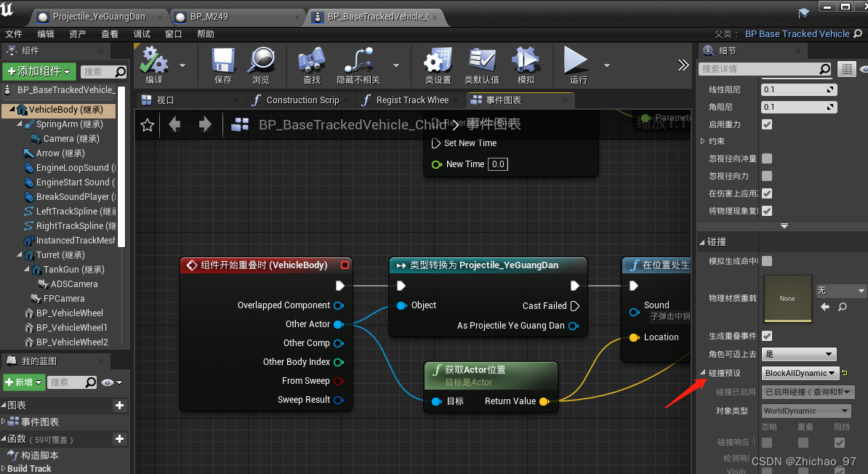Add new function with plus icon

coord(119,439)
